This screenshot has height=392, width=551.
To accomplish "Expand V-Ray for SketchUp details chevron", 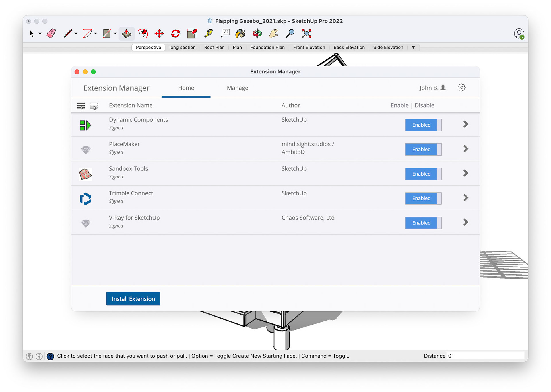I will pyautogui.click(x=466, y=222).
